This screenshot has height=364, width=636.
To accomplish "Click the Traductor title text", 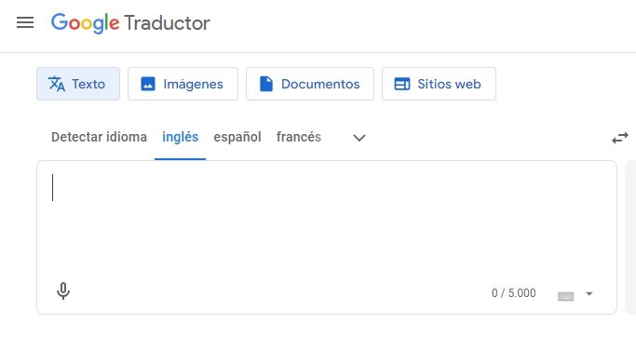I will tap(167, 23).
